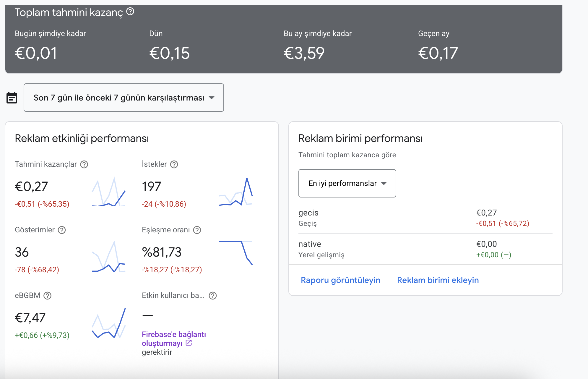Image resolution: width=588 pixels, height=379 pixels.
Task: Click the date range dropdown arrow
Action: [x=212, y=98]
